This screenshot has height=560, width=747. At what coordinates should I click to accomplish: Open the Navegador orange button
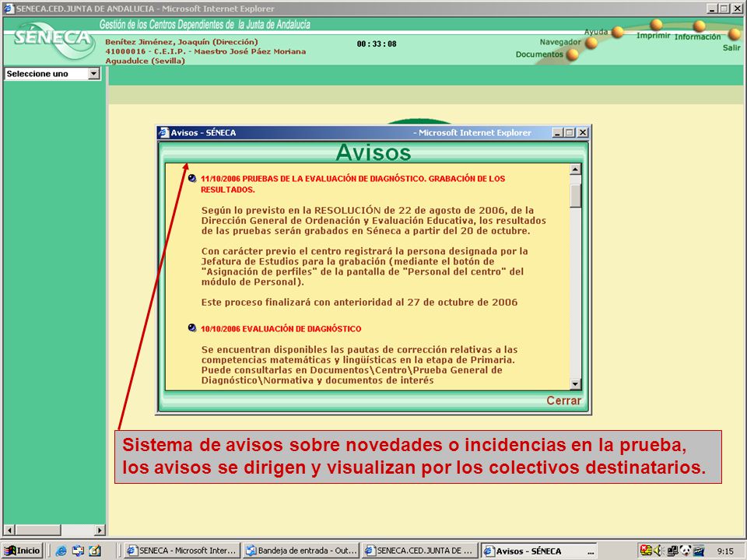(x=591, y=44)
